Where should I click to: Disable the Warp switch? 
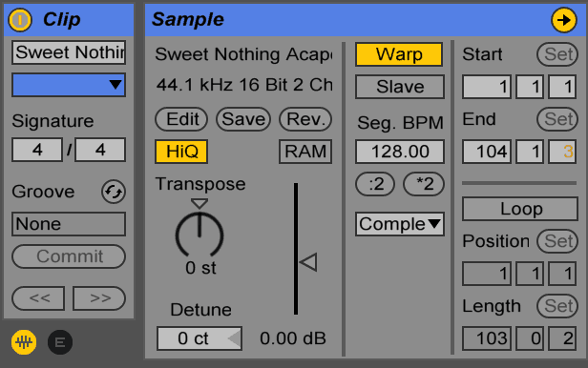[x=399, y=54]
